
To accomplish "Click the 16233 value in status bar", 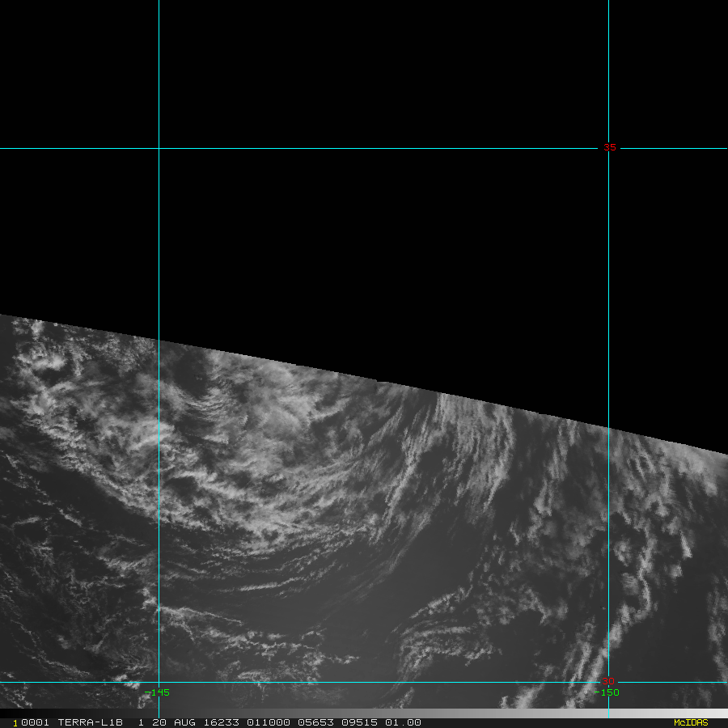I will 221,722.
